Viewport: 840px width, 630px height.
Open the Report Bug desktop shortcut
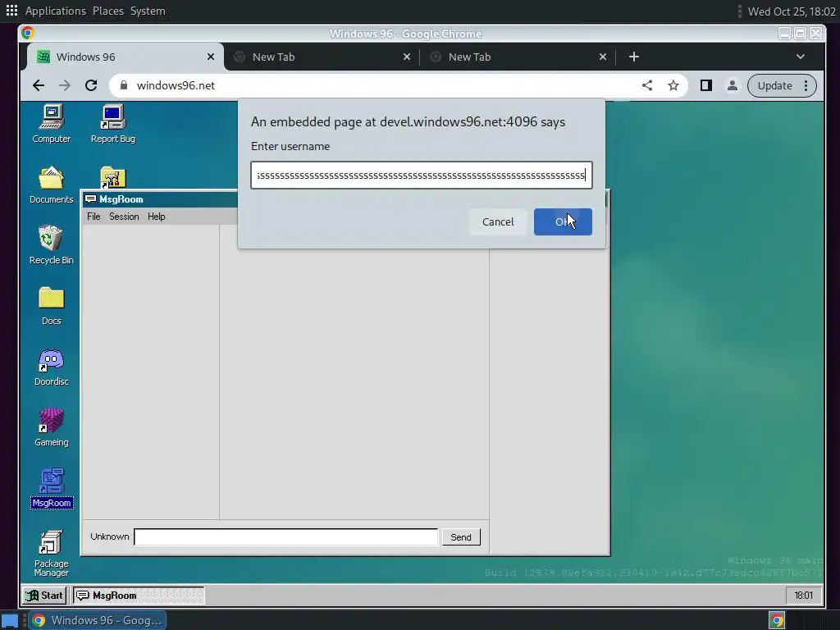[113, 125]
